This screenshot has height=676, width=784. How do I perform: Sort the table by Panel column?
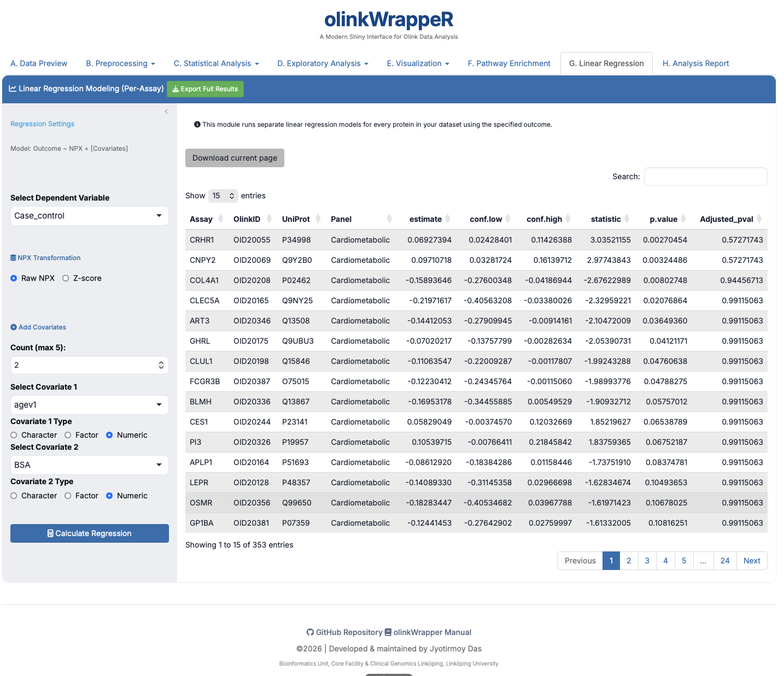(x=389, y=219)
